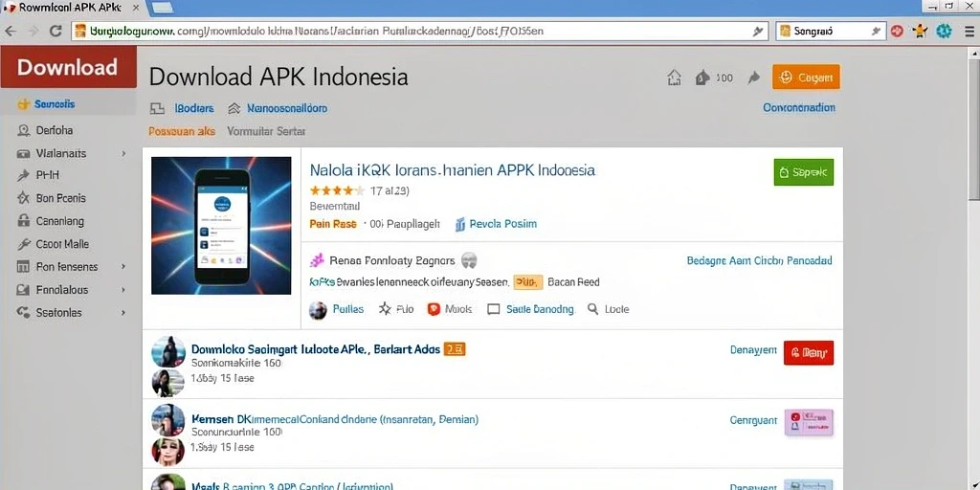Click the orange 2 badge after Barlart Adas

(x=455, y=349)
